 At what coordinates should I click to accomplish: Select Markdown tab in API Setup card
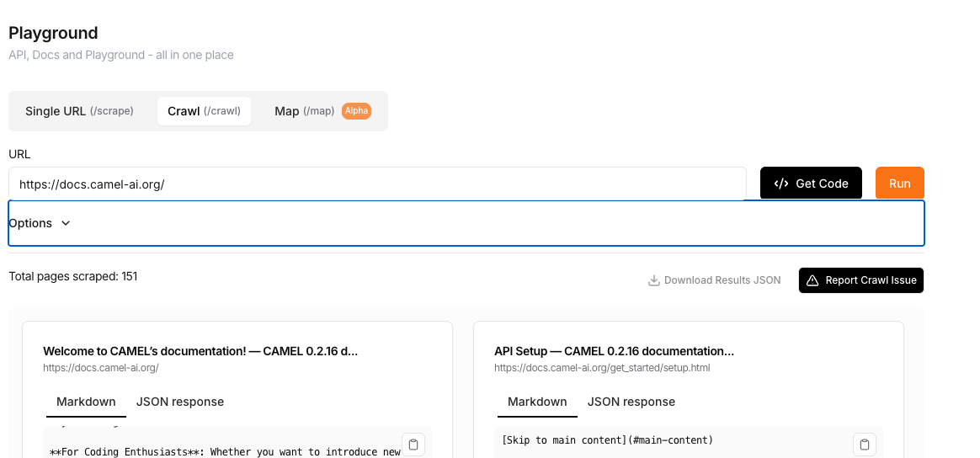click(x=537, y=402)
